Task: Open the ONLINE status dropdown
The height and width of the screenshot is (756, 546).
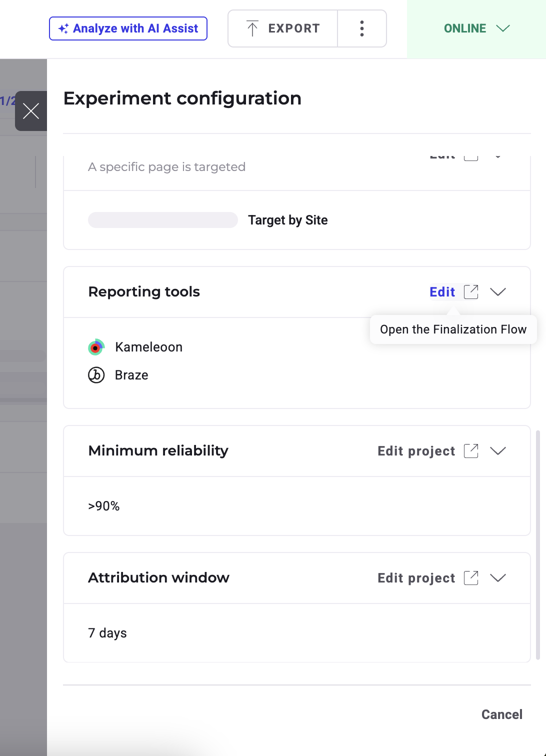Action: [476, 28]
